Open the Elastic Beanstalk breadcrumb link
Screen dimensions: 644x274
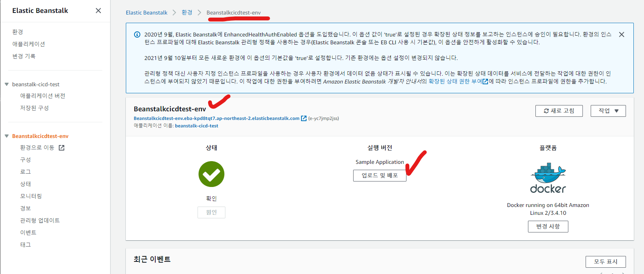147,13
